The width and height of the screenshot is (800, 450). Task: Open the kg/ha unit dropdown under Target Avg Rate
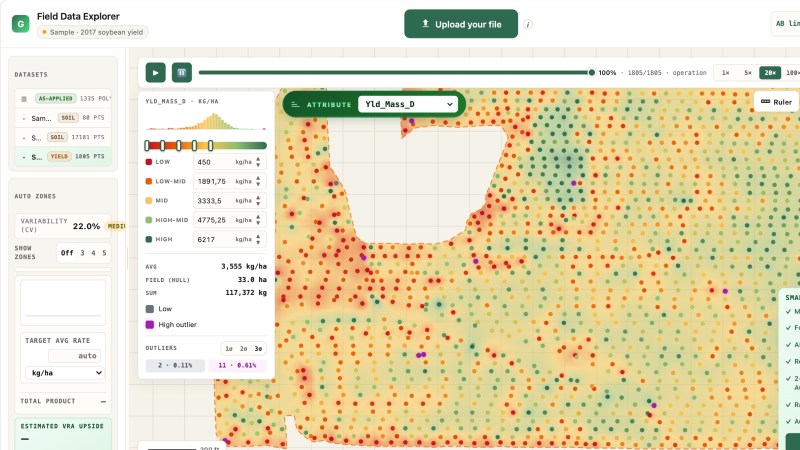tap(65, 373)
